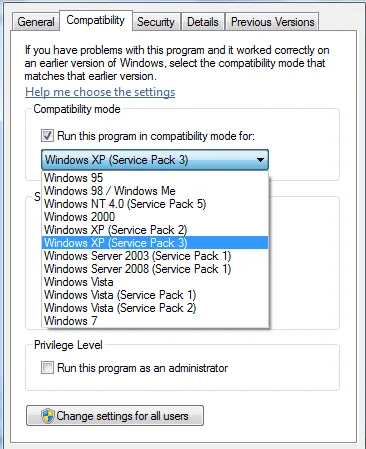Select highlighted Windows XP (Service Pack 3) entry
This screenshot has width=366, height=449.
155,243
